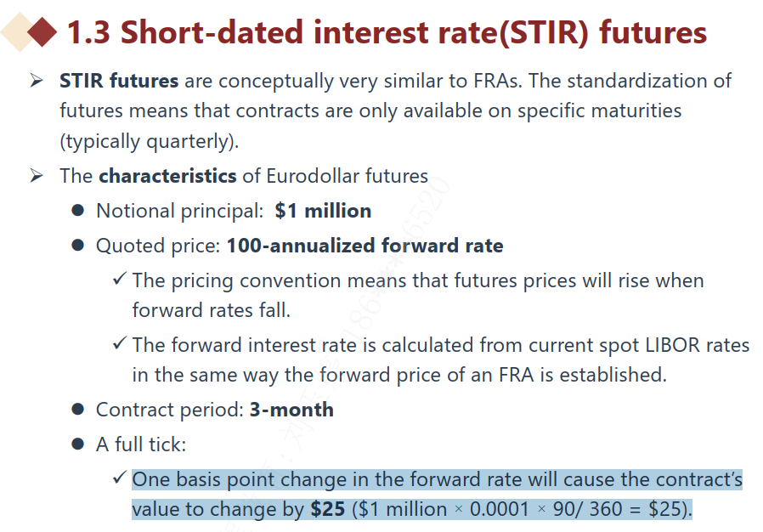Screen dimensions: 763x532
Task: Click the slide title "1.3 Short-dated interest rate(STIR) futures"
Action: click(x=387, y=32)
